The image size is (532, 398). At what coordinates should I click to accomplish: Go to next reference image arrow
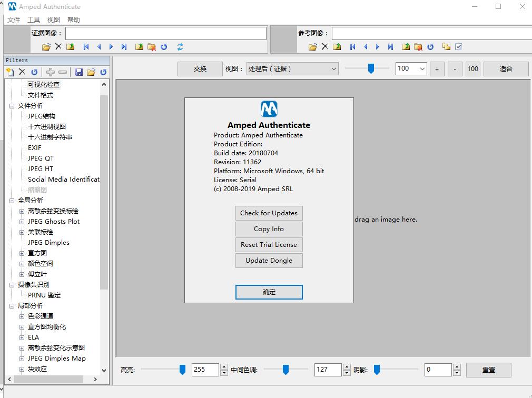coord(378,47)
